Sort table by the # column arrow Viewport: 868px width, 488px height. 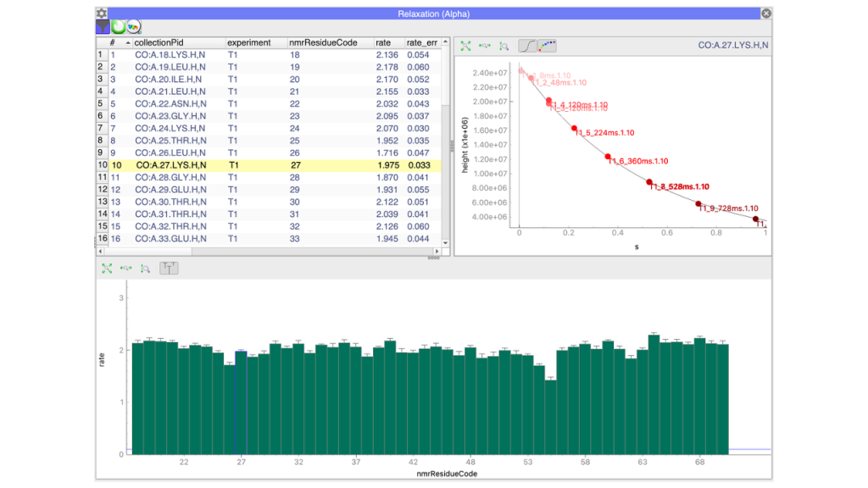(x=128, y=42)
